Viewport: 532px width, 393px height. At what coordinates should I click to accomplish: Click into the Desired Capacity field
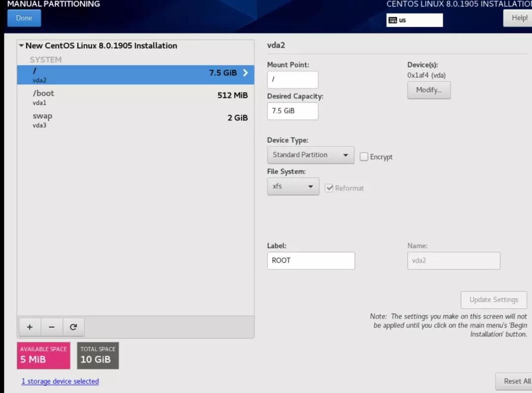[x=293, y=111]
